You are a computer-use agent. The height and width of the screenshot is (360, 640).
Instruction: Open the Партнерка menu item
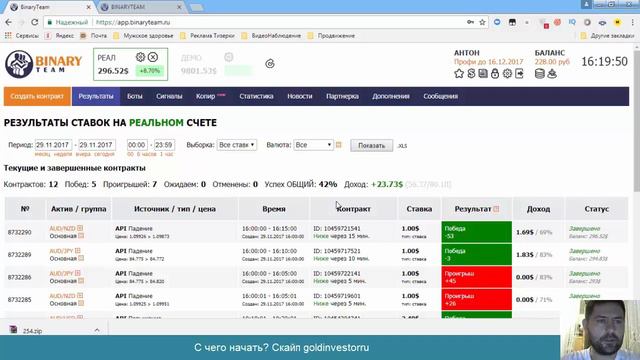pyautogui.click(x=342, y=96)
